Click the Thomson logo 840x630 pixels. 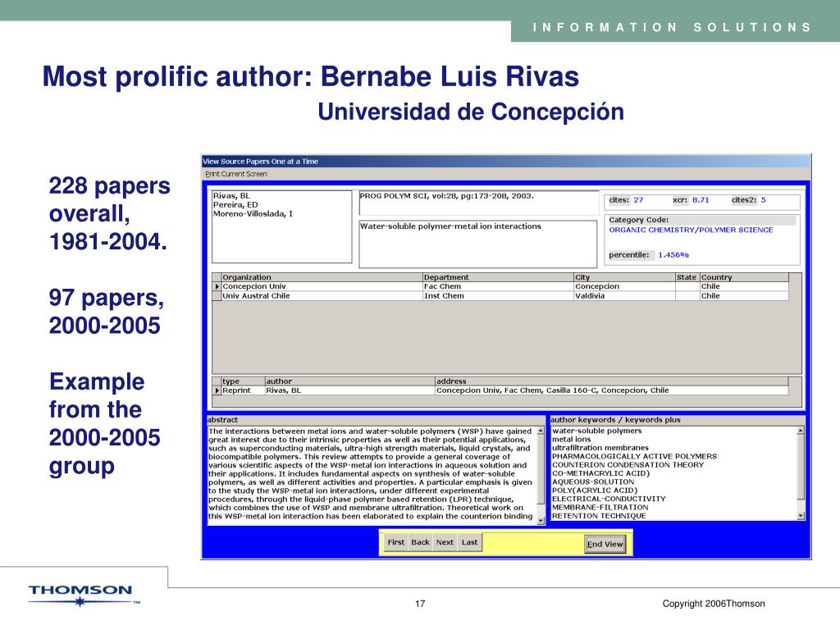coord(84,596)
